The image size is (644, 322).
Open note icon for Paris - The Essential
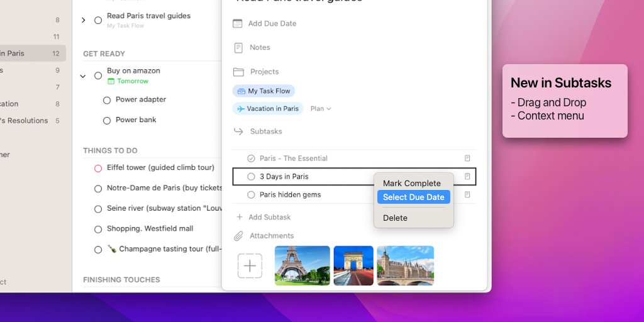point(467,158)
